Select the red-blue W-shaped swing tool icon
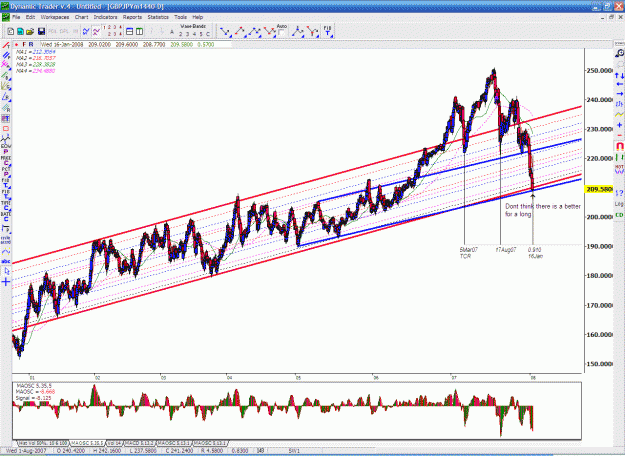The height and width of the screenshot is (456, 625). click(x=270, y=31)
